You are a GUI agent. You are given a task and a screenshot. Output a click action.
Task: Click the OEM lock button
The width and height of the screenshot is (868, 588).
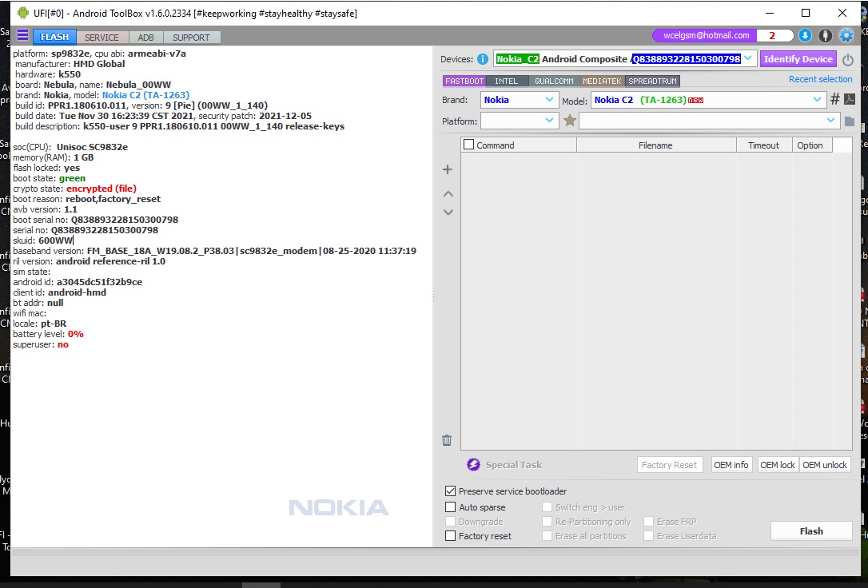pos(778,465)
